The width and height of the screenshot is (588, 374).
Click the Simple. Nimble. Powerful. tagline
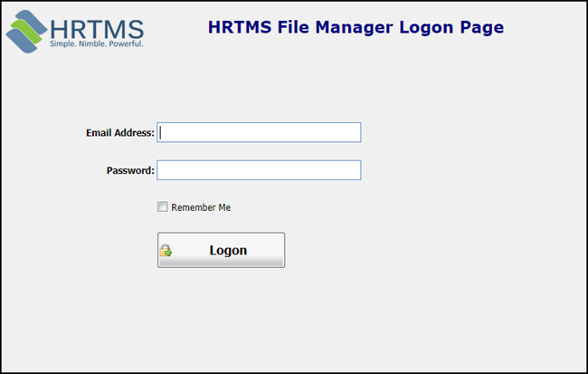[x=97, y=44]
